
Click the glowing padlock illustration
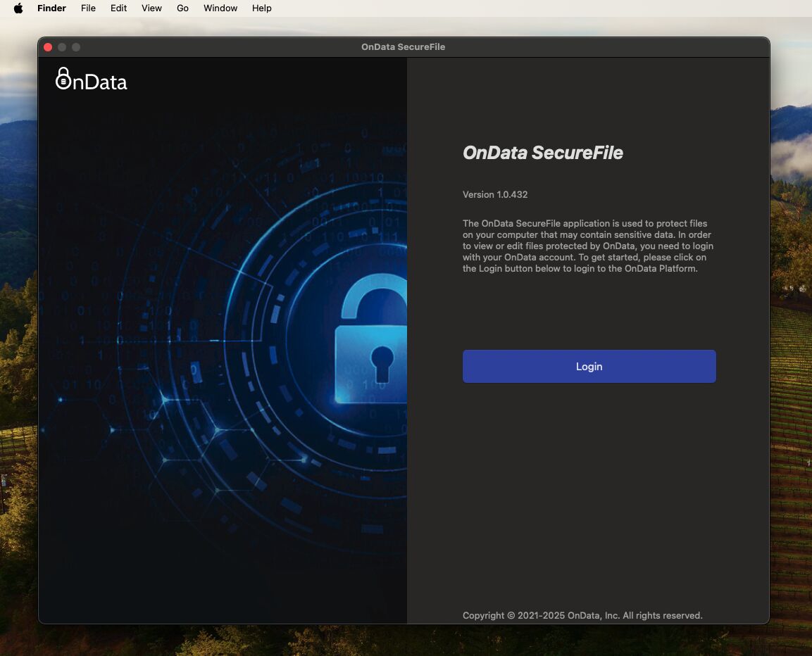coord(370,339)
